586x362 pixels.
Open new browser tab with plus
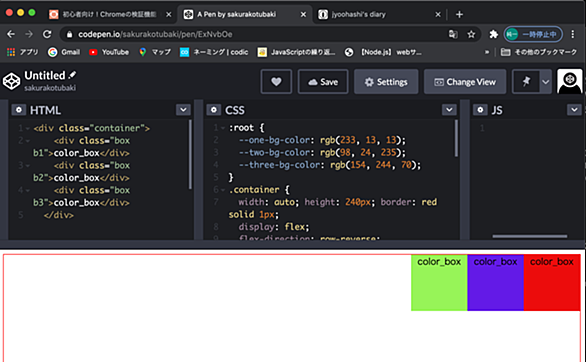pos(459,15)
